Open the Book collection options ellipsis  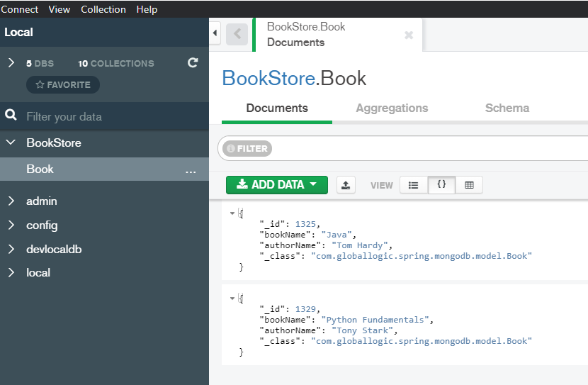click(x=191, y=172)
